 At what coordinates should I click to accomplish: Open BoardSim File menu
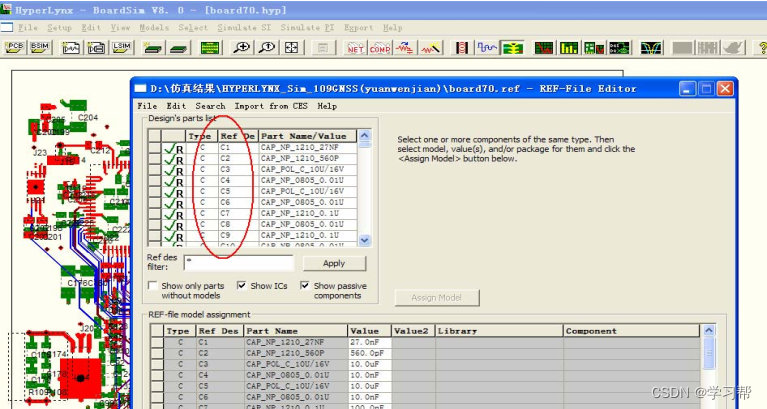point(28,27)
